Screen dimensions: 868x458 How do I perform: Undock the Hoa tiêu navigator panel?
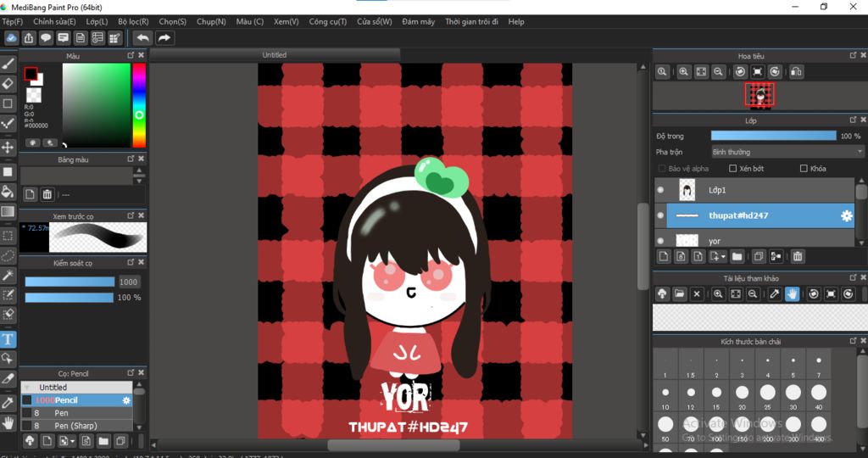(853, 55)
